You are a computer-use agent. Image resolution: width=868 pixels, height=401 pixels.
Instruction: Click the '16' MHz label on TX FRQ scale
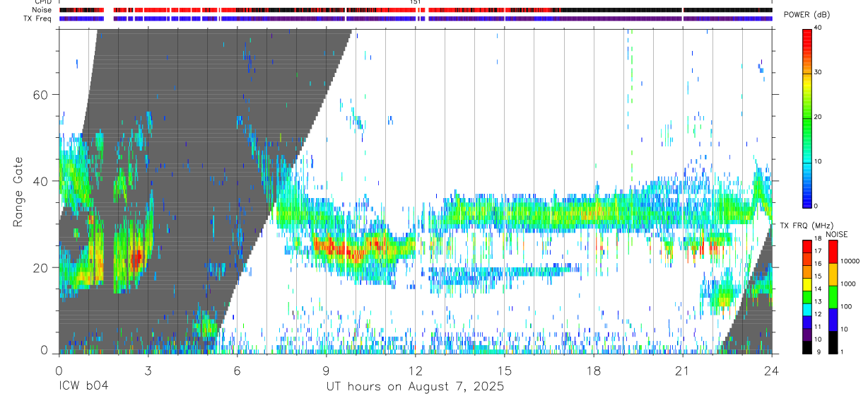click(818, 264)
